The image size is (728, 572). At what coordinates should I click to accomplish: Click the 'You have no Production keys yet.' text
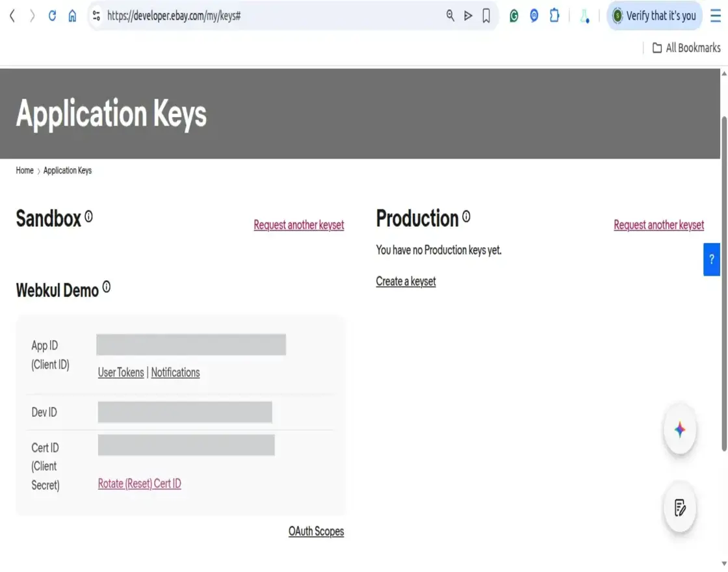pyautogui.click(x=439, y=250)
